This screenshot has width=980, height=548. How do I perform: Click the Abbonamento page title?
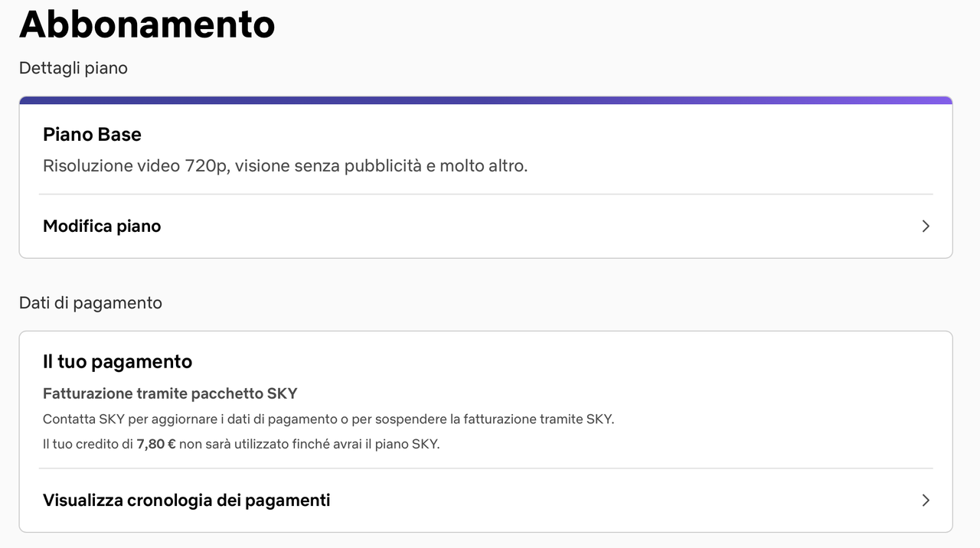coord(147,24)
